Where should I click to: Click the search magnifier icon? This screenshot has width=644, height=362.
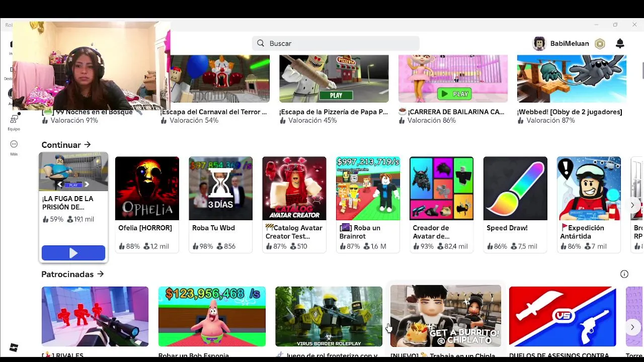[x=261, y=43]
